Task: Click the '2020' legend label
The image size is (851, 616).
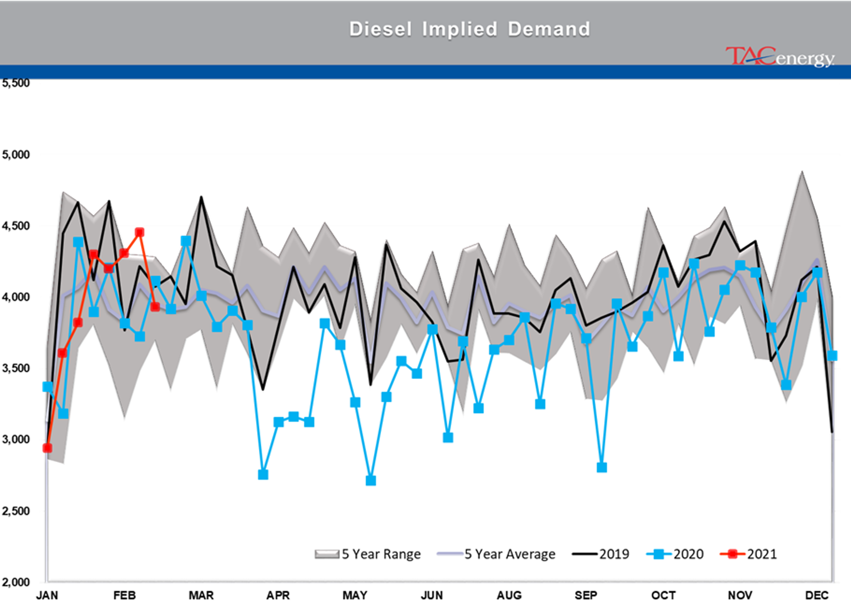Action: (688, 554)
